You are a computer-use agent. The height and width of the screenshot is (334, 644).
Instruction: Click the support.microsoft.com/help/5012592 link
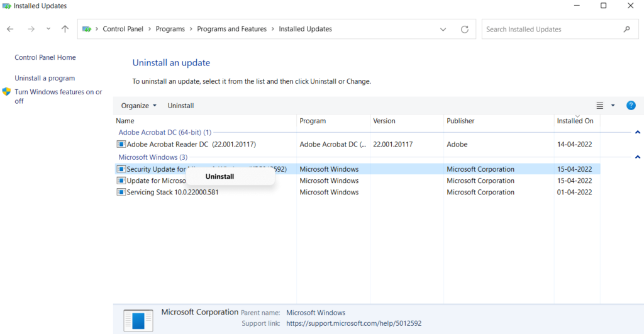[x=353, y=323]
